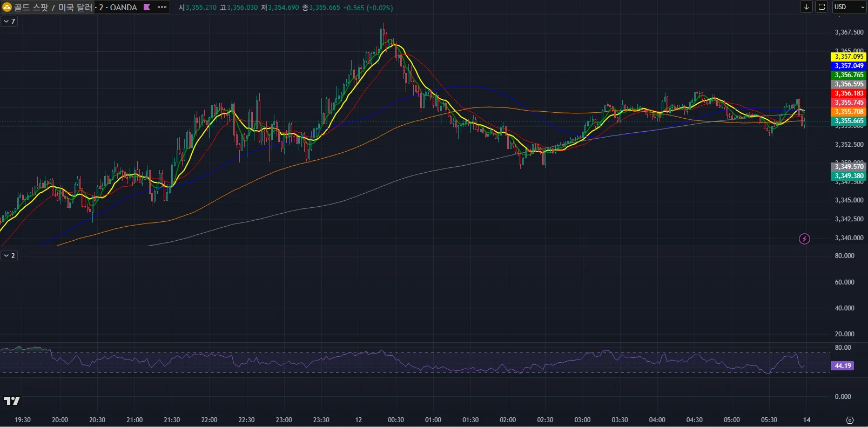The image size is (868, 427).
Task: Click the 02:00 time axis label
Action: point(508,420)
